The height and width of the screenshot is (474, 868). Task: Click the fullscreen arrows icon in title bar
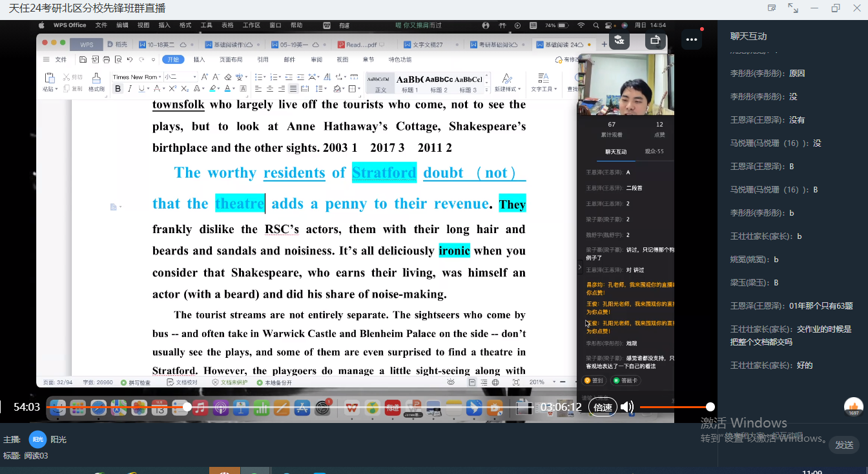793,8
